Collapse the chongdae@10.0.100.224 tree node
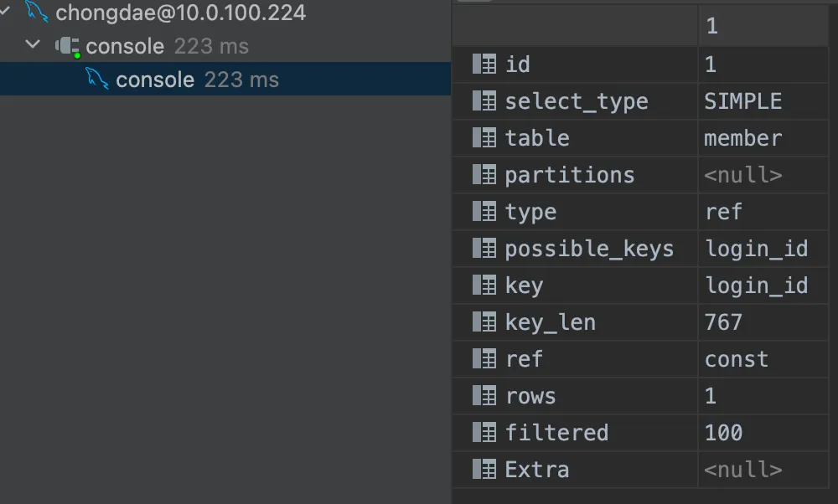This screenshot has width=838, height=504. pos(5,13)
